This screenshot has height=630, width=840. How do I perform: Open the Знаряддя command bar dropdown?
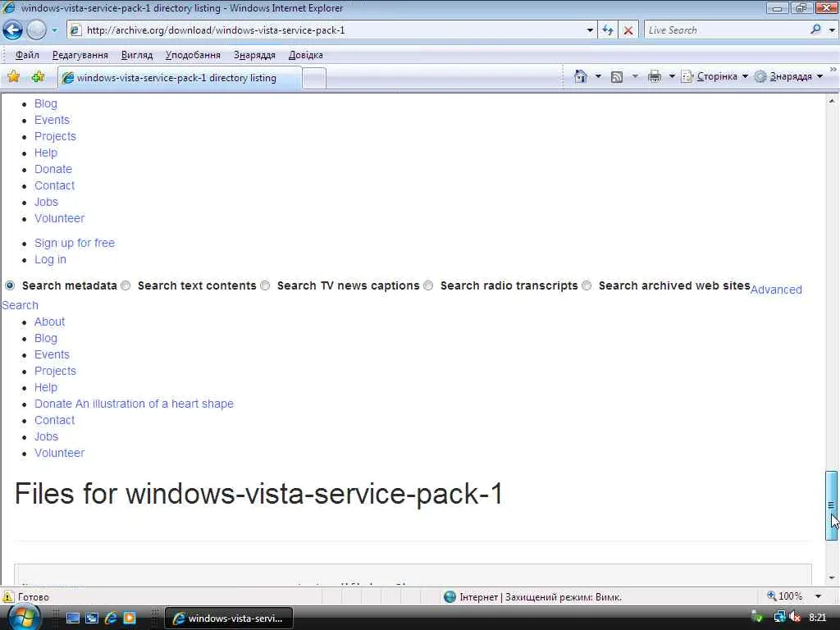click(788, 76)
